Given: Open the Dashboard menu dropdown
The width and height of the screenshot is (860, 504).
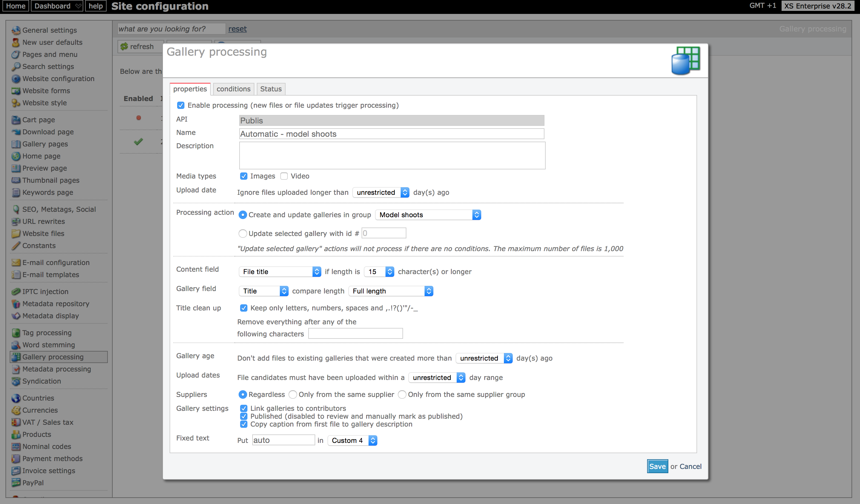Looking at the screenshot, I should tap(57, 6).
